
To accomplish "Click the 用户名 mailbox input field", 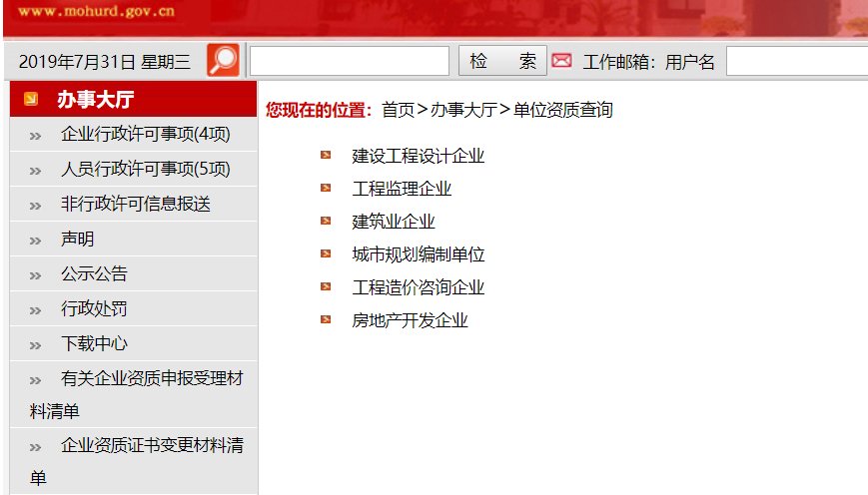I will coord(797,60).
